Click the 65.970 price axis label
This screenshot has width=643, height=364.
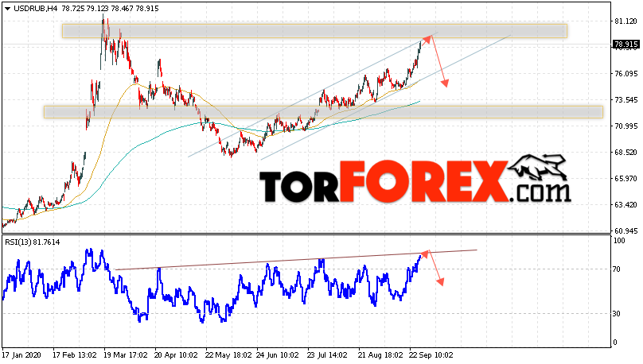[x=626, y=179]
